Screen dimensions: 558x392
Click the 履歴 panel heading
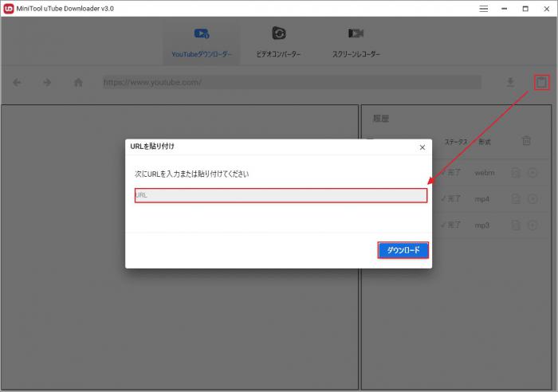(x=380, y=119)
